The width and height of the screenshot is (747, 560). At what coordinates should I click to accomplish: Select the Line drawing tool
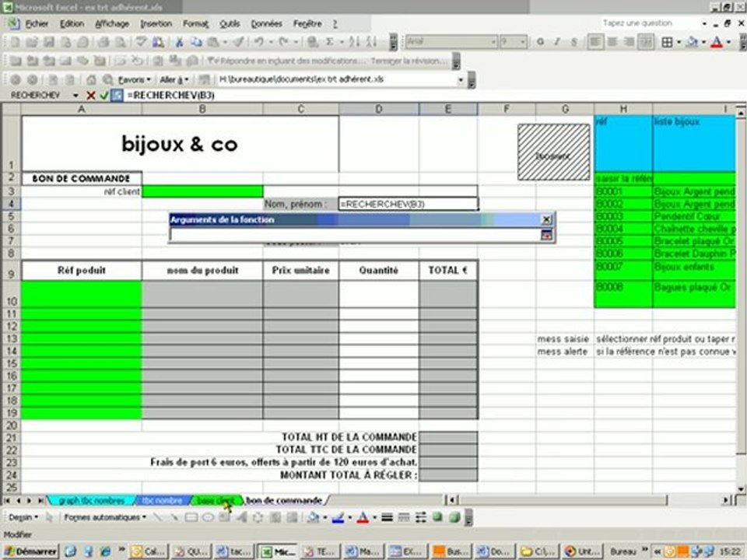(x=158, y=517)
